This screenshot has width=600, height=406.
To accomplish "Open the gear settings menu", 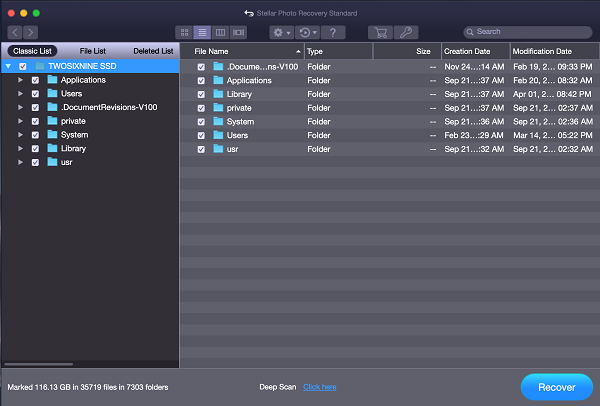I will tap(281, 33).
